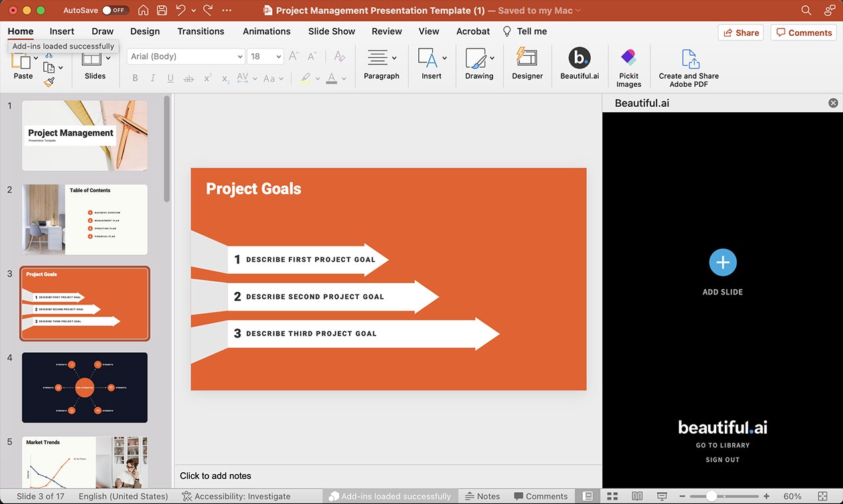Open the Undo history dropdown arrow

click(194, 11)
